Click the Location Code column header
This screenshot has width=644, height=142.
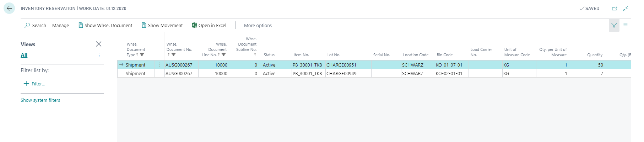[x=416, y=55]
